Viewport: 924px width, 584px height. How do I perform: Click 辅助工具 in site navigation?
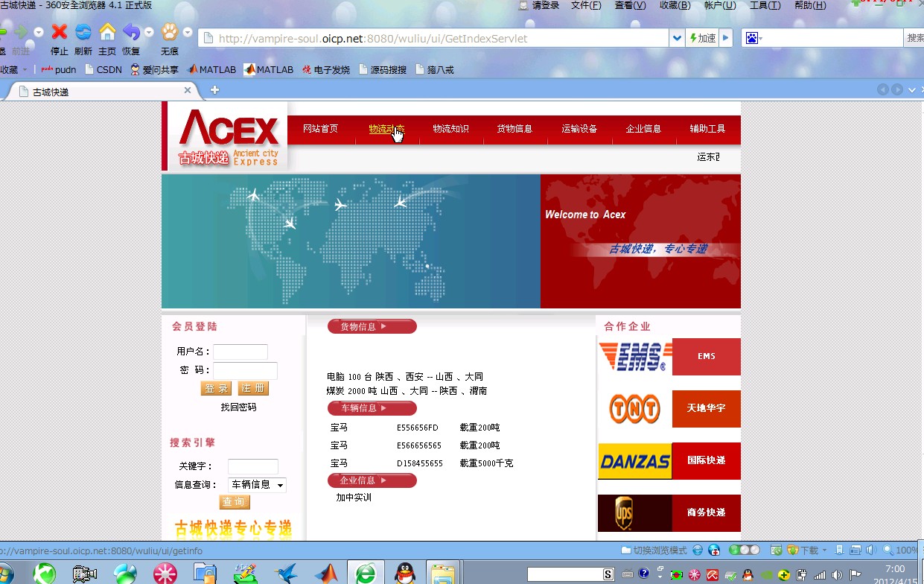pyautogui.click(x=707, y=129)
